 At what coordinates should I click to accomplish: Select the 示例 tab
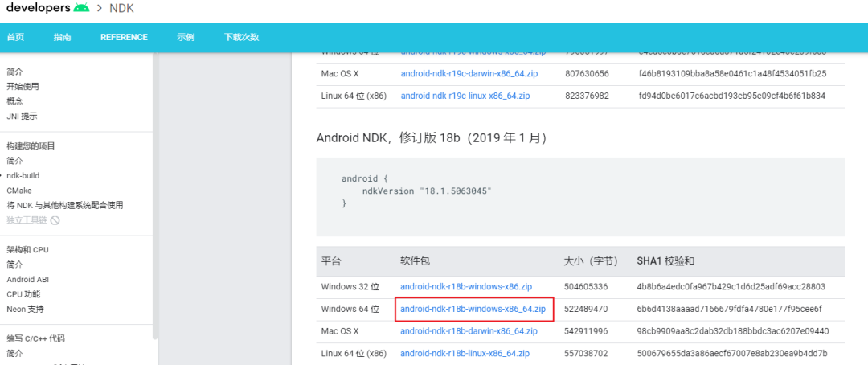(186, 37)
